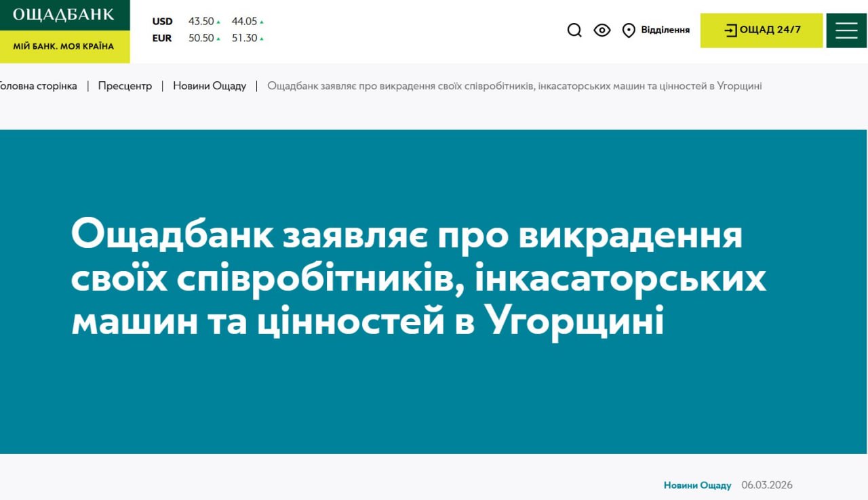Click the current article breadcrumb title

point(514,86)
